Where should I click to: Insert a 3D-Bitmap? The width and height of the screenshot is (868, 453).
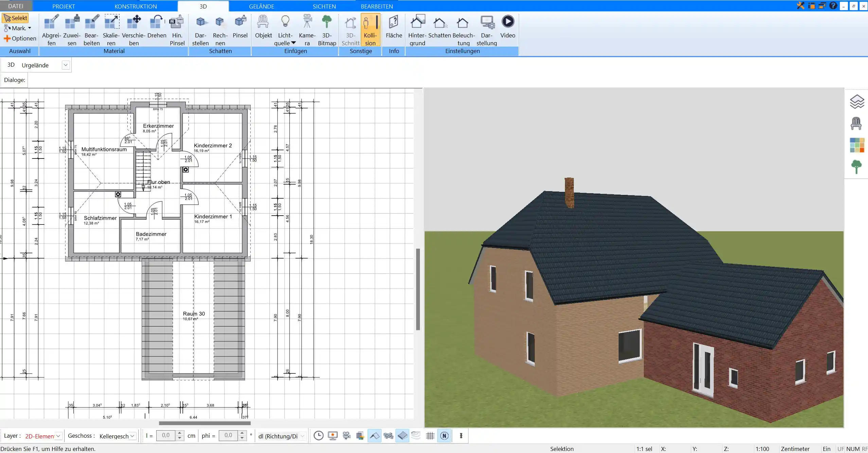[x=326, y=30]
